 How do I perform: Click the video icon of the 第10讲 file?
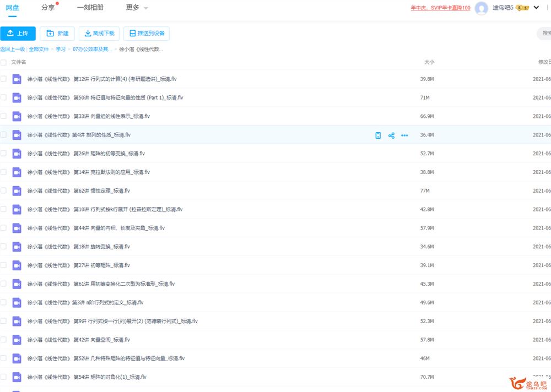(x=17, y=209)
